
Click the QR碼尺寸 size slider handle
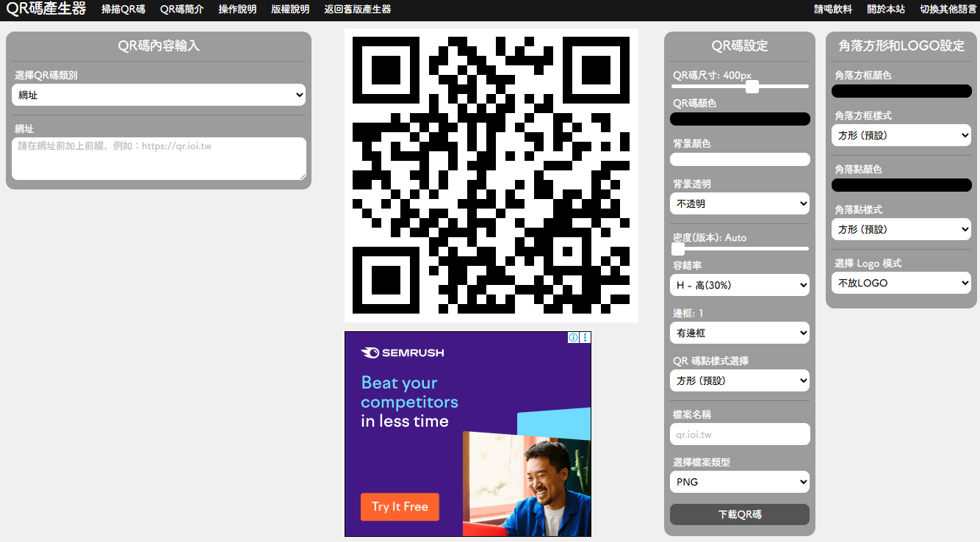[752, 87]
